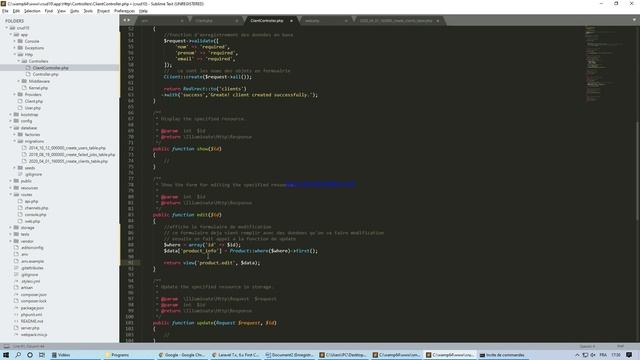Open web.php in routes folder
The image size is (640, 360).
(32, 221)
